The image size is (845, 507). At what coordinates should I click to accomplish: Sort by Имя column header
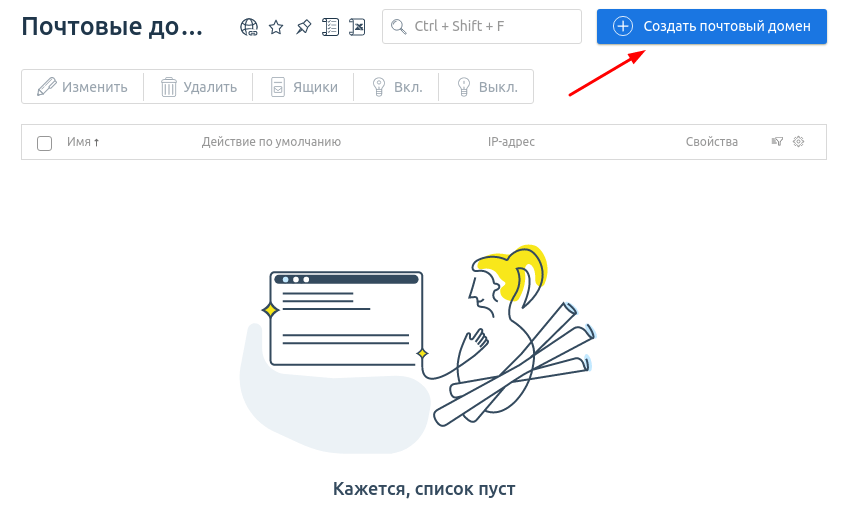tap(82, 142)
